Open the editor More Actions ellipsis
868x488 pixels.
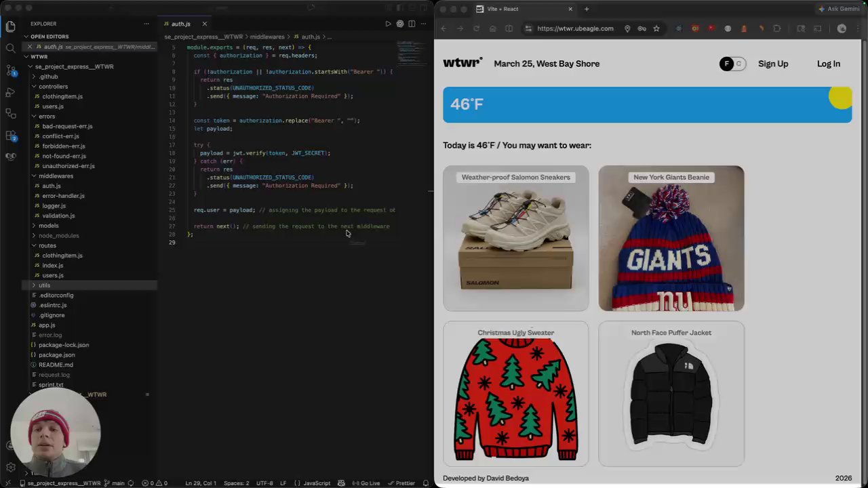click(423, 24)
